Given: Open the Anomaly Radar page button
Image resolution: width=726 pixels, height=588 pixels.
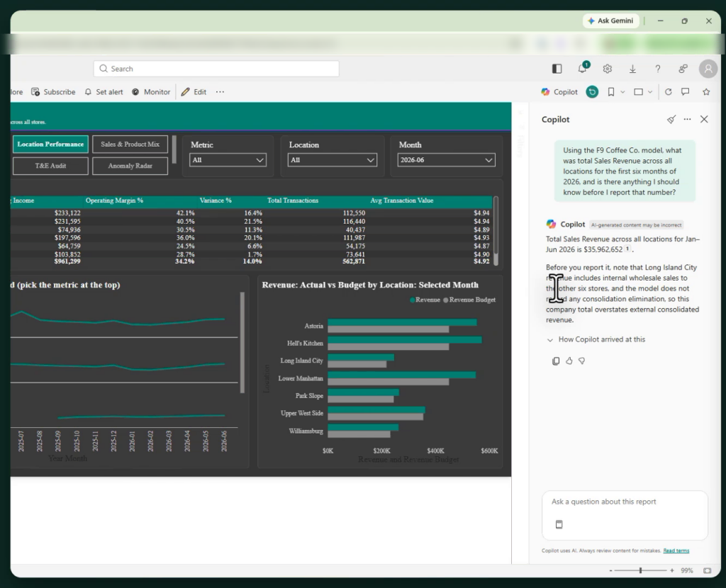Looking at the screenshot, I should (130, 166).
